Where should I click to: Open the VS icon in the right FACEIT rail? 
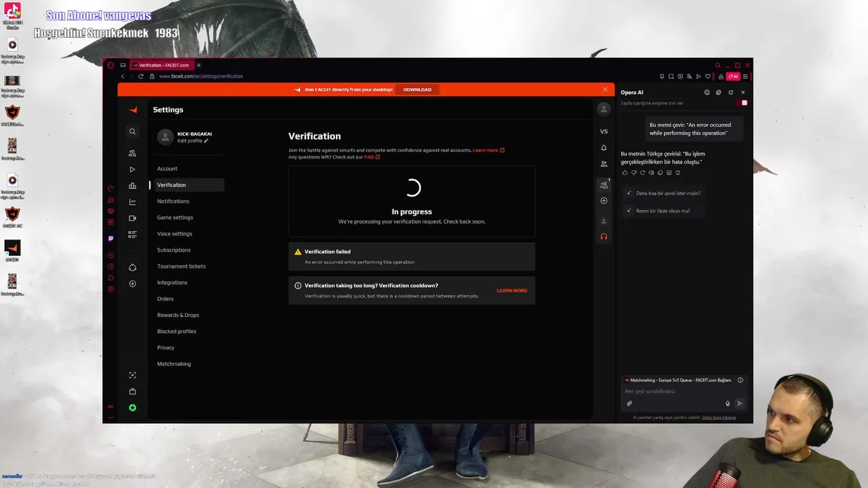(604, 131)
